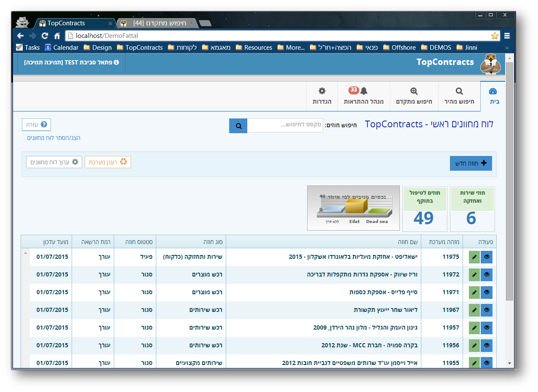
Task: Click table scrollbar up arrow
Action: (25, 253)
